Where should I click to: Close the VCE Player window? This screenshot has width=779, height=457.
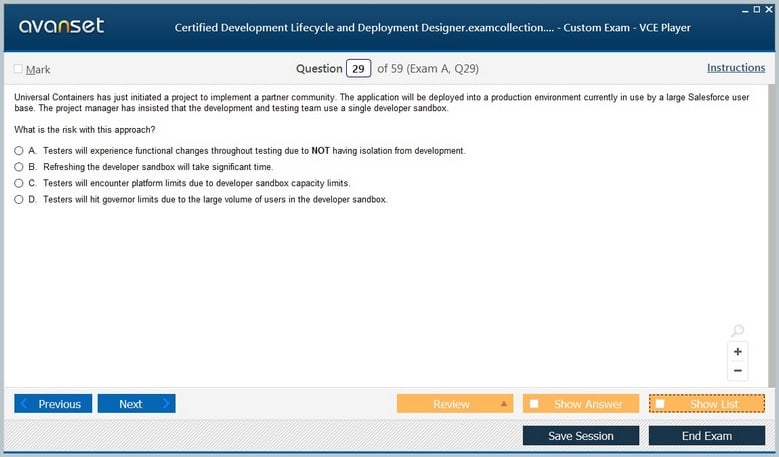click(x=769, y=9)
